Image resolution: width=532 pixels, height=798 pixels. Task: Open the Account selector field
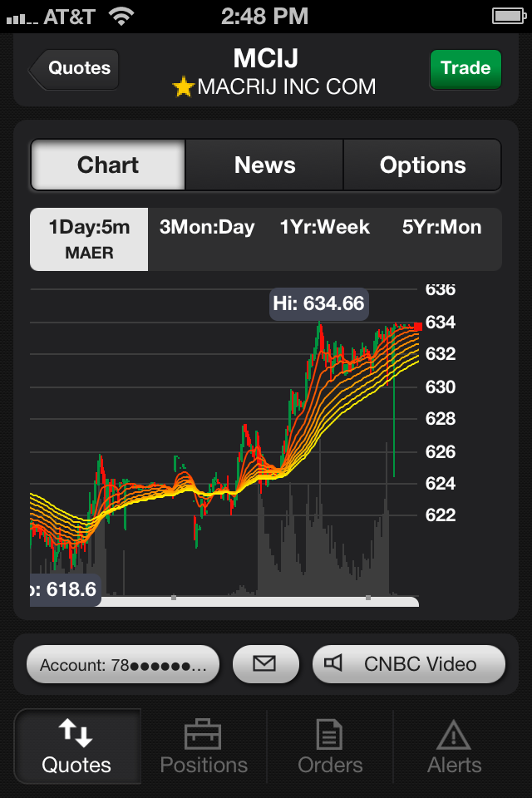point(123,664)
